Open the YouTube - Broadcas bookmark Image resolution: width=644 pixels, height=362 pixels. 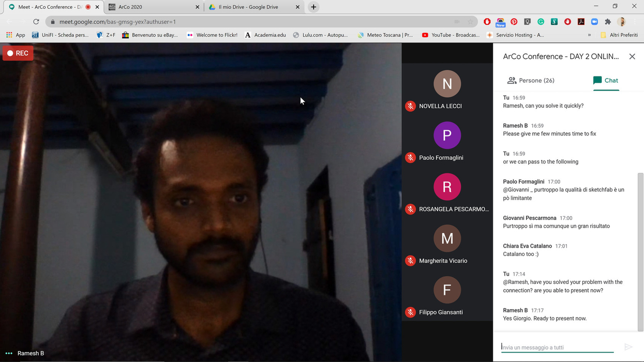pyautogui.click(x=450, y=35)
